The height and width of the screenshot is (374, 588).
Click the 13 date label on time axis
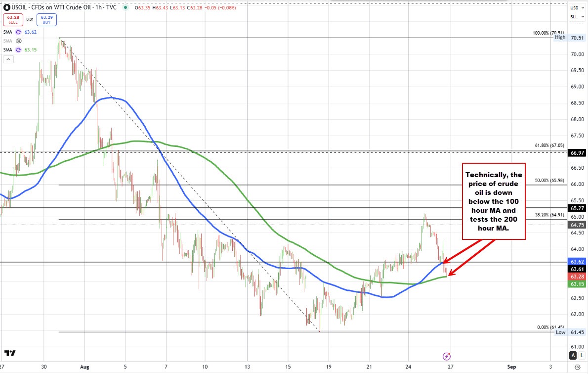247,367
